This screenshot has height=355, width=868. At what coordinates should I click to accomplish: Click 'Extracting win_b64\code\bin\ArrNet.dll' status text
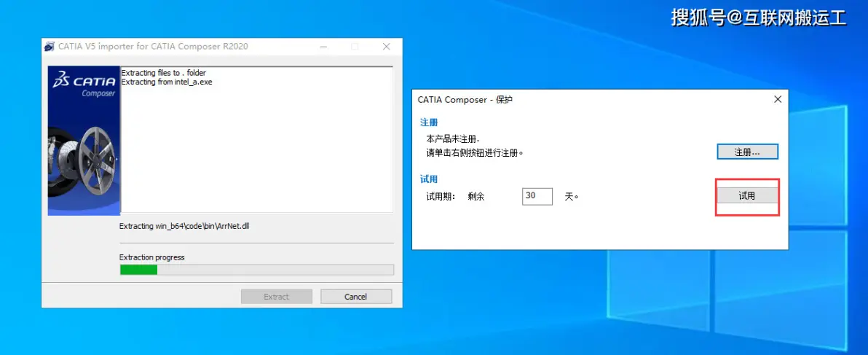pyautogui.click(x=184, y=226)
